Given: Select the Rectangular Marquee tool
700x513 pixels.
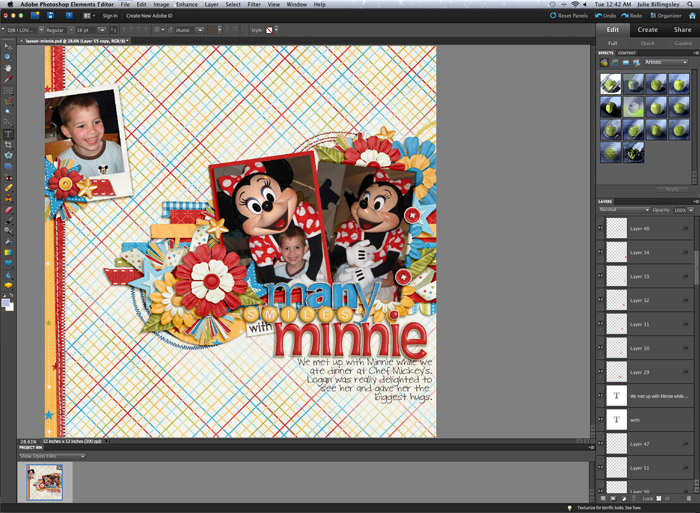Looking at the screenshot, I should pos(8,90).
